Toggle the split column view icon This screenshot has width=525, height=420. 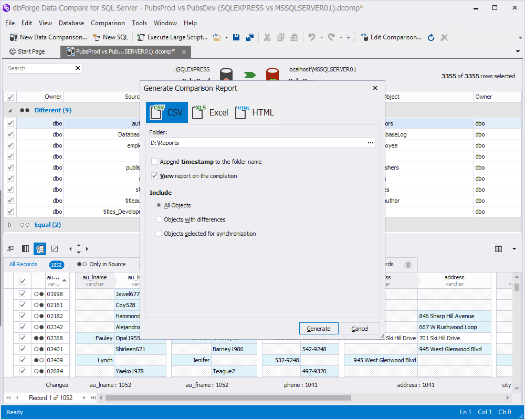coord(25,248)
